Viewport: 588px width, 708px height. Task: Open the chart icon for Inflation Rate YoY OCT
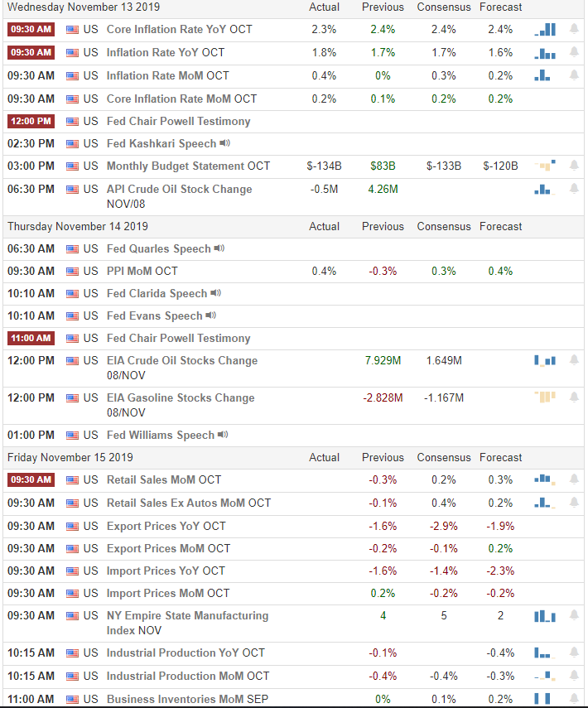coord(544,51)
